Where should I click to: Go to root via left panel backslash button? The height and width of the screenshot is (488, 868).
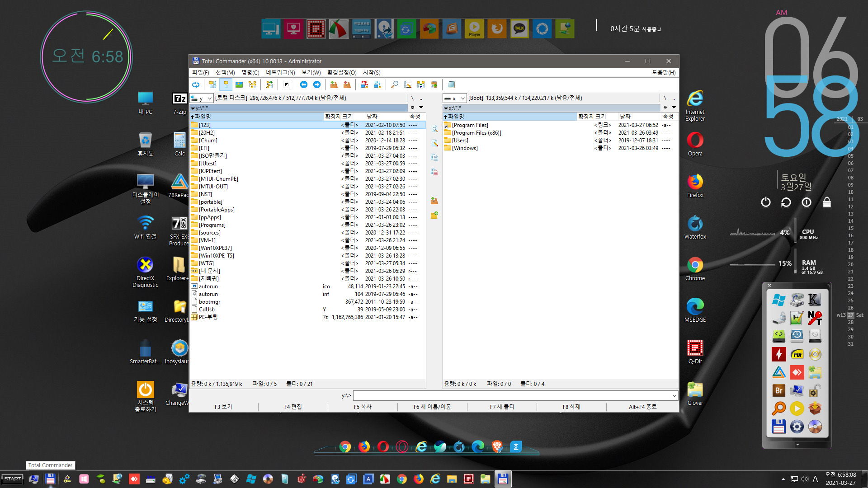412,98
